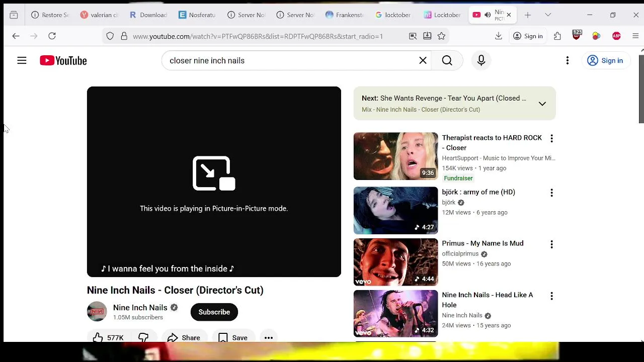Click the video title 'Closer (Director's Cut)'

tap(175, 290)
